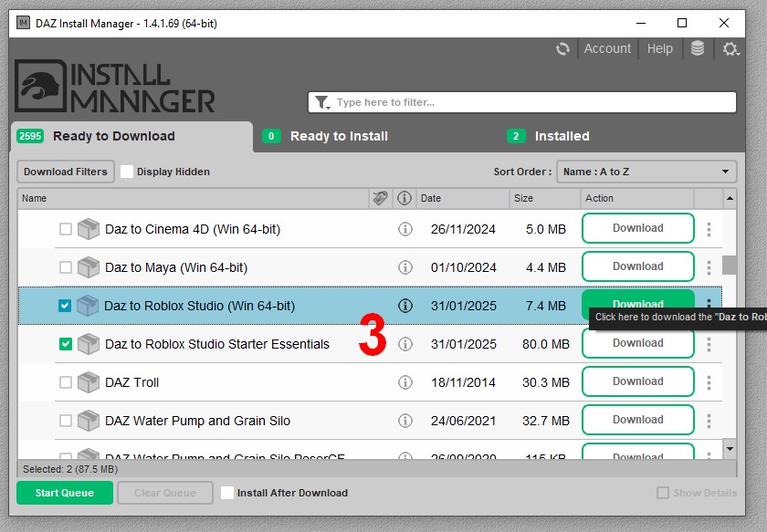767x532 pixels.
Task: Open the Sort Order dropdown
Action: point(646,172)
